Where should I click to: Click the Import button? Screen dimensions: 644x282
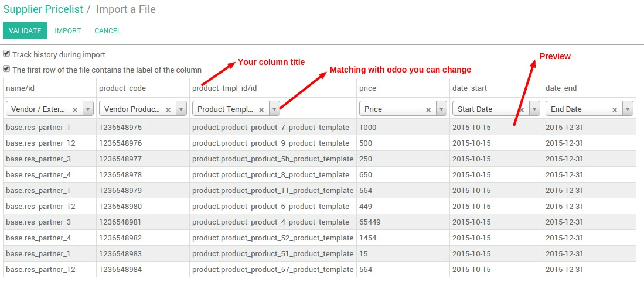pyautogui.click(x=68, y=30)
